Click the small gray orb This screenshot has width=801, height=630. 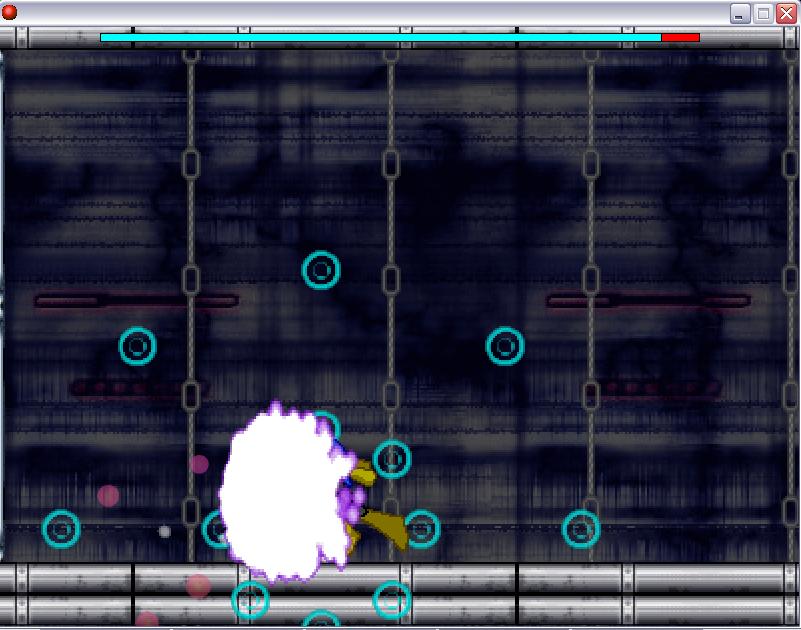[x=164, y=532]
